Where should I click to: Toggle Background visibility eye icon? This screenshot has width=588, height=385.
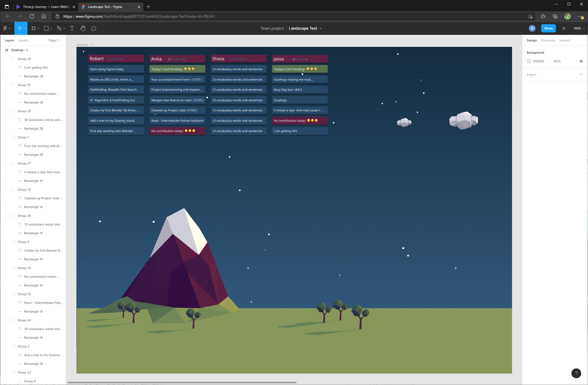[581, 61]
